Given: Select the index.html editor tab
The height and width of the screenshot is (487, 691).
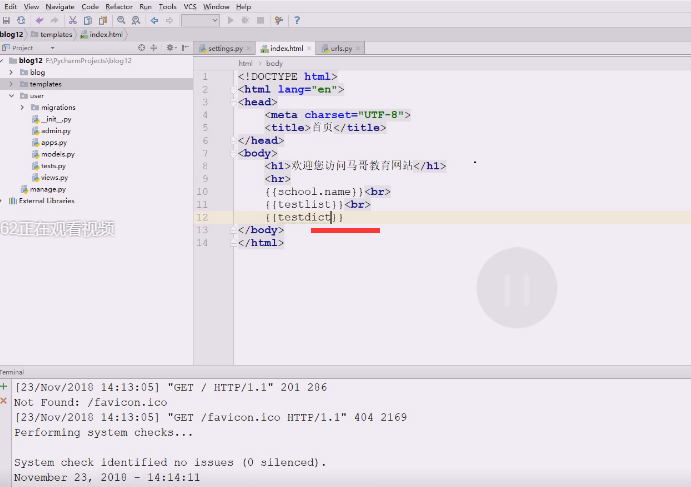Looking at the screenshot, I should point(286,48).
